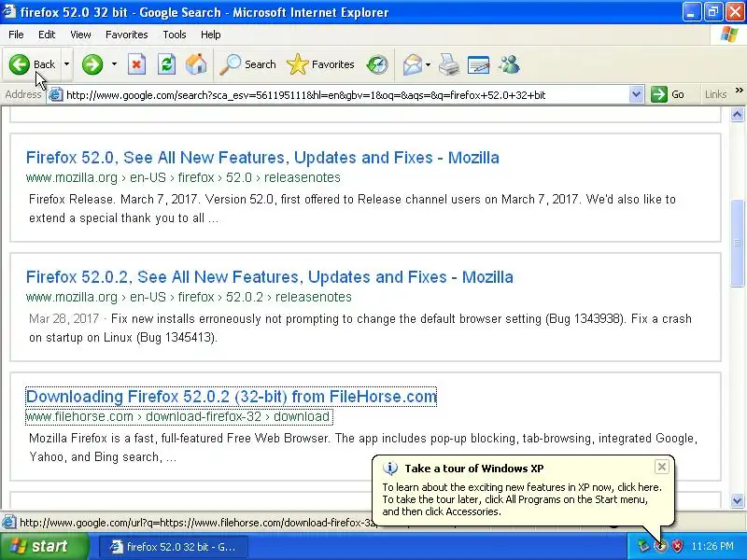Open the Firefox 52.0.2 release notes result link
The width and height of the screenshot is (747, 560).
click(x=270, y=277)
